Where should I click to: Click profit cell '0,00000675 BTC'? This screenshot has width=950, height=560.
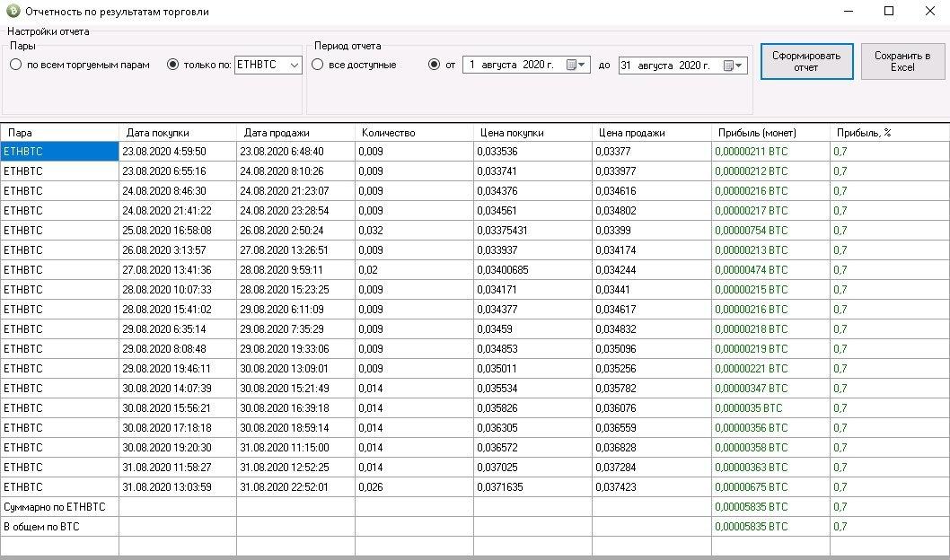click(x=770, y=487)
